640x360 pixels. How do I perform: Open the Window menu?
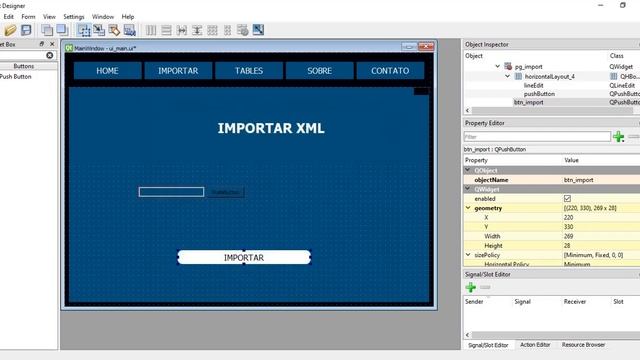point(103,17)
